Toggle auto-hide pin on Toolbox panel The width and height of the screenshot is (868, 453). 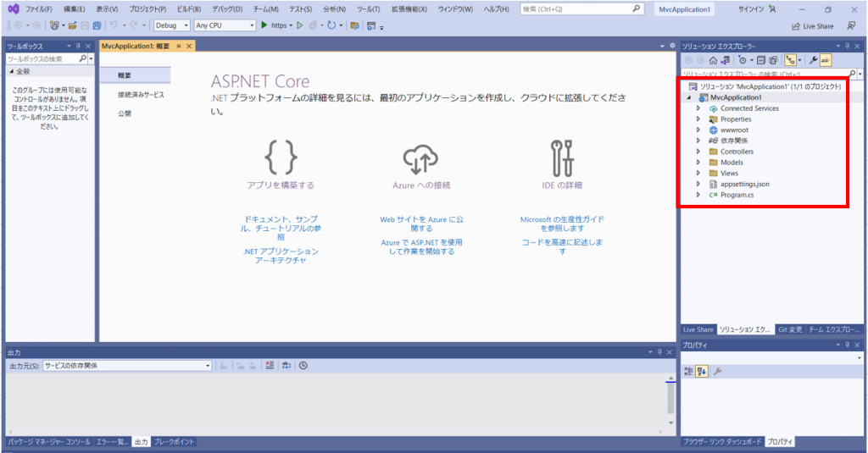pos(78,46)
